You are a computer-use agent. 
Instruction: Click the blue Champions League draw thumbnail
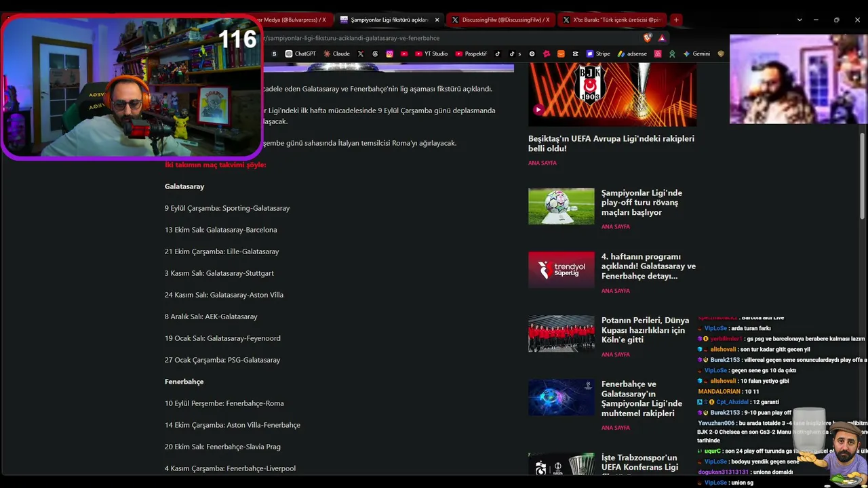click(561, 397)
